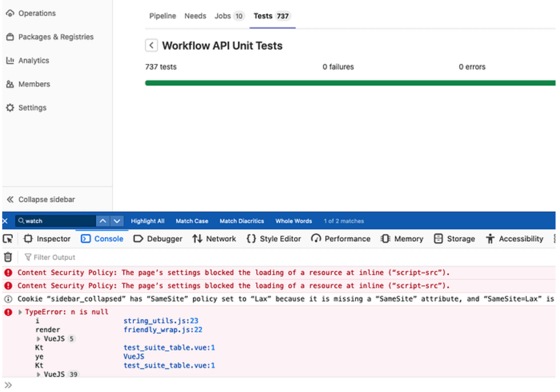
Task: Click back arrow beside Workflow API Unit Tests
Action: 151,45
